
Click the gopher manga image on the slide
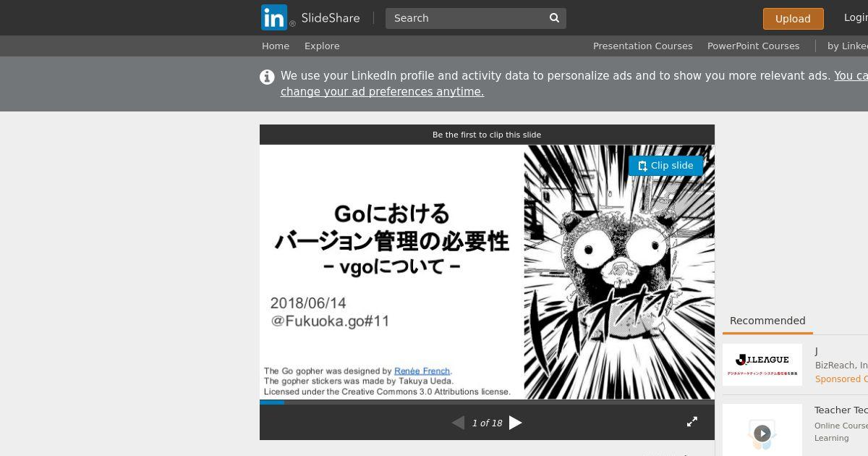[619, 272]
